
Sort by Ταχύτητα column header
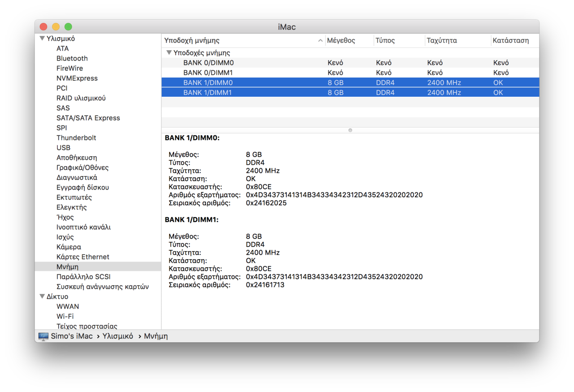click(x=458, y=40)
